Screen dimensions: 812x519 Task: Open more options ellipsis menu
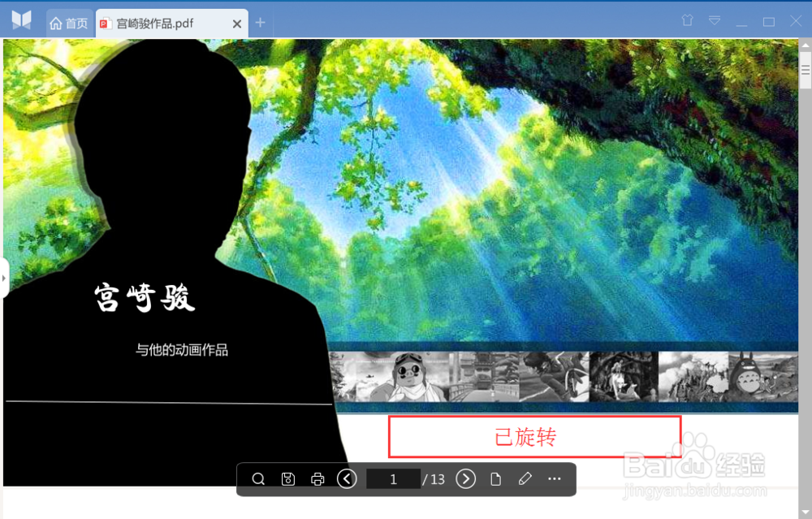tap(554, 478)
